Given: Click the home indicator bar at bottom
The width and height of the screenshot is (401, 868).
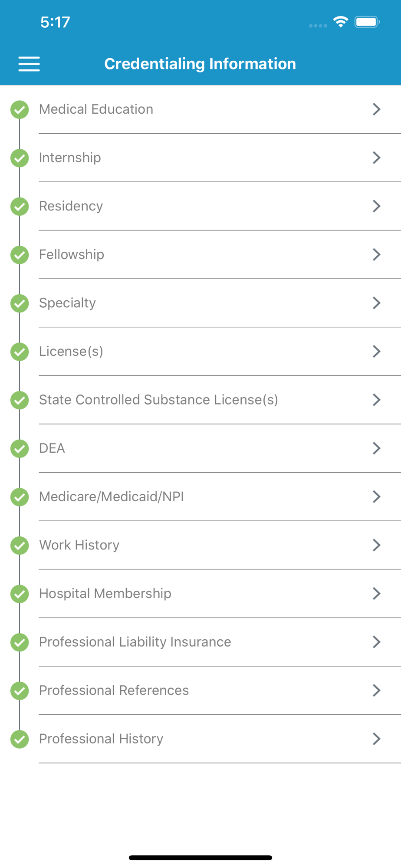Looking at the screenshot, I should 200,858.
